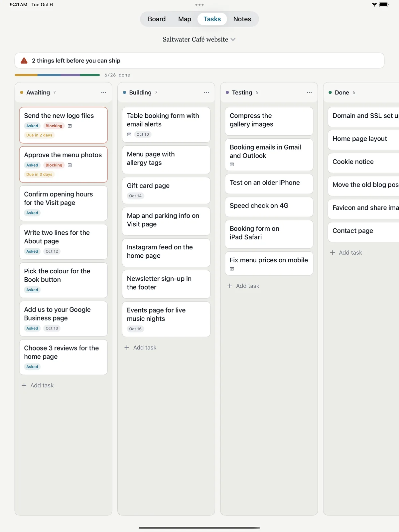Image resolution: width=399 pixels, height=532 pixels.
Task: Click the Oct 14 date on Gift card page
Action: pos(135,196)
